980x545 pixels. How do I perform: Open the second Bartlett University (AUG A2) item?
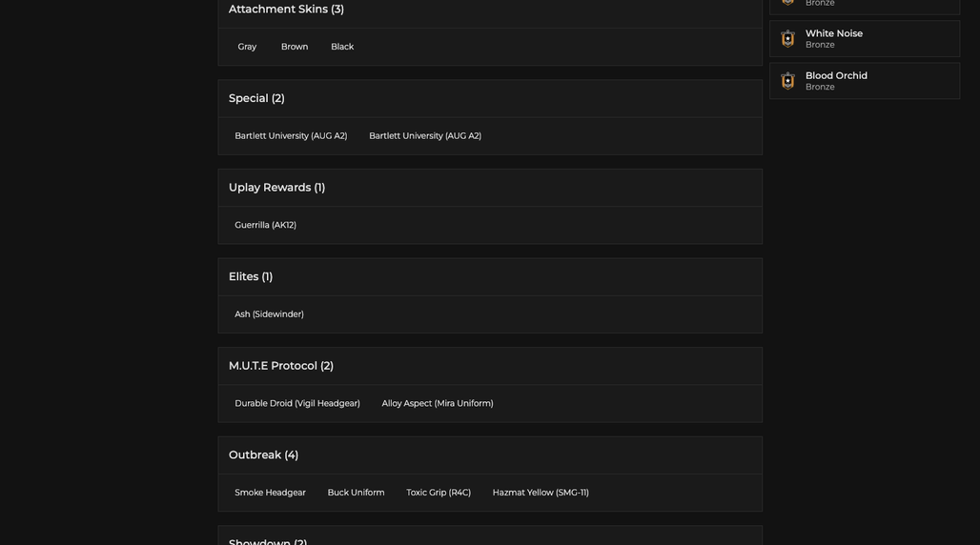click(x=425, y=135)
